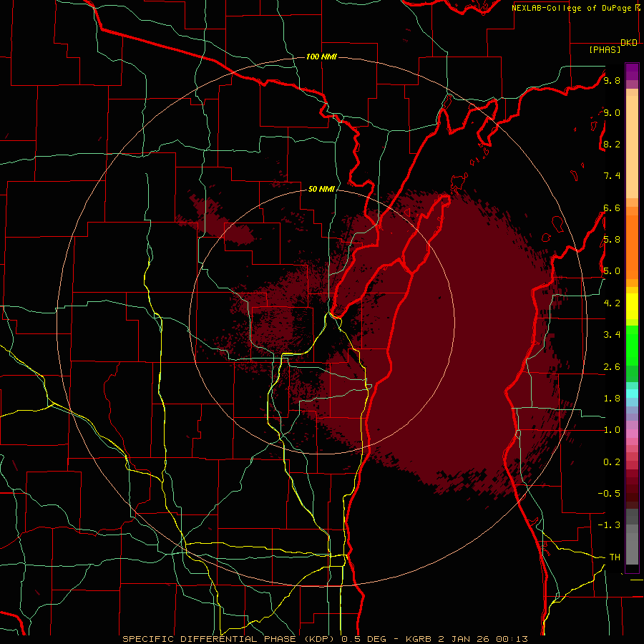
Task: Click the 5.8 scale value
Action: pyautogui.click(x=612, y=239)
